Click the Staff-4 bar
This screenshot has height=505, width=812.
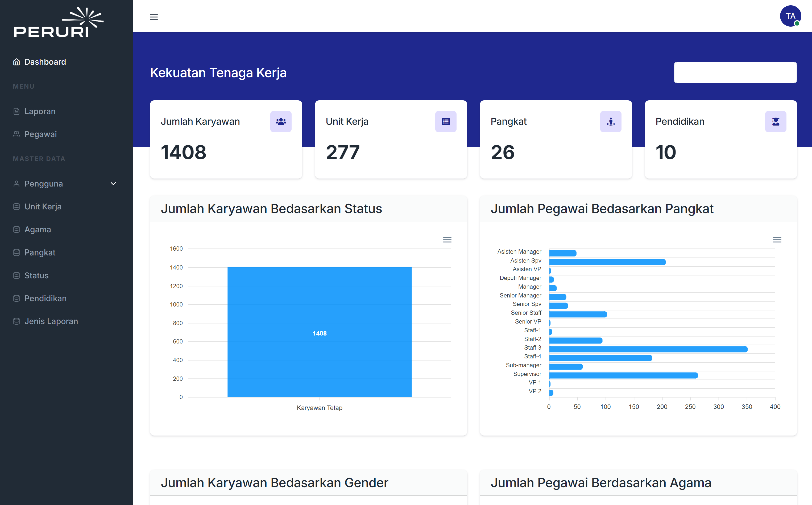(601, 358)
